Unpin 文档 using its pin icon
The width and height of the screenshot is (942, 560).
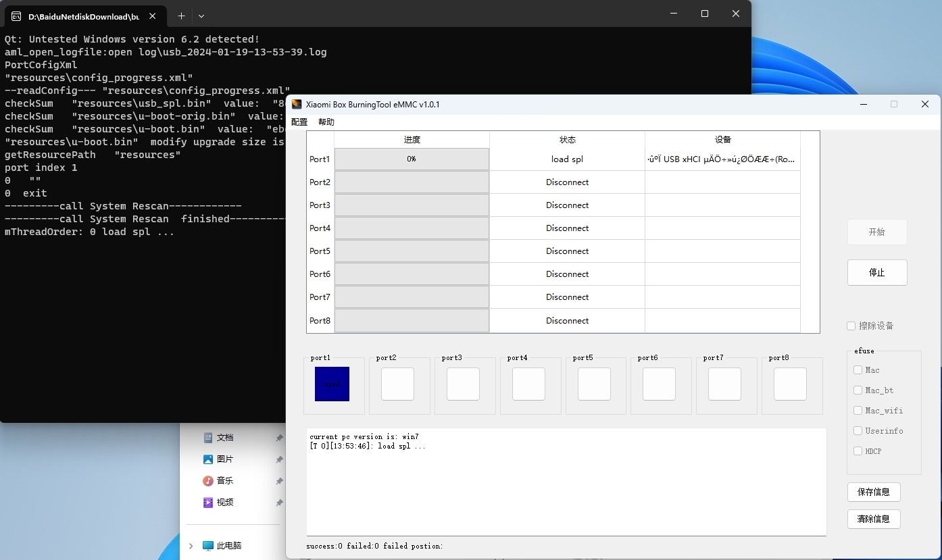pos(279,438)
